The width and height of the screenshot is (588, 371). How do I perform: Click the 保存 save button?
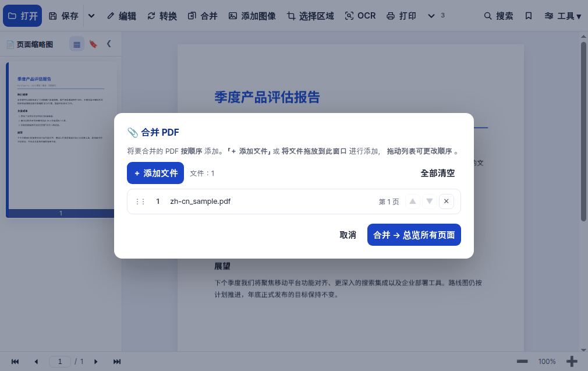coord(64,16)
